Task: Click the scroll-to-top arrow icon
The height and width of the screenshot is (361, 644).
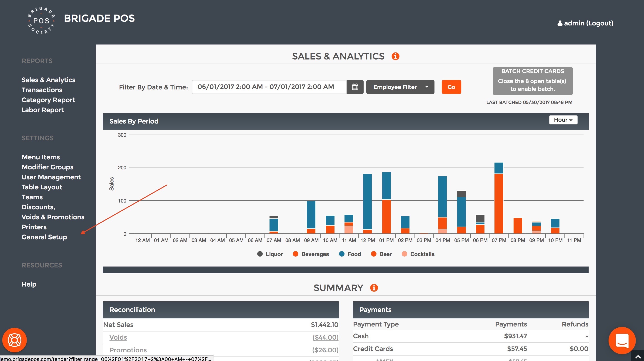Action: pos(638,357)
